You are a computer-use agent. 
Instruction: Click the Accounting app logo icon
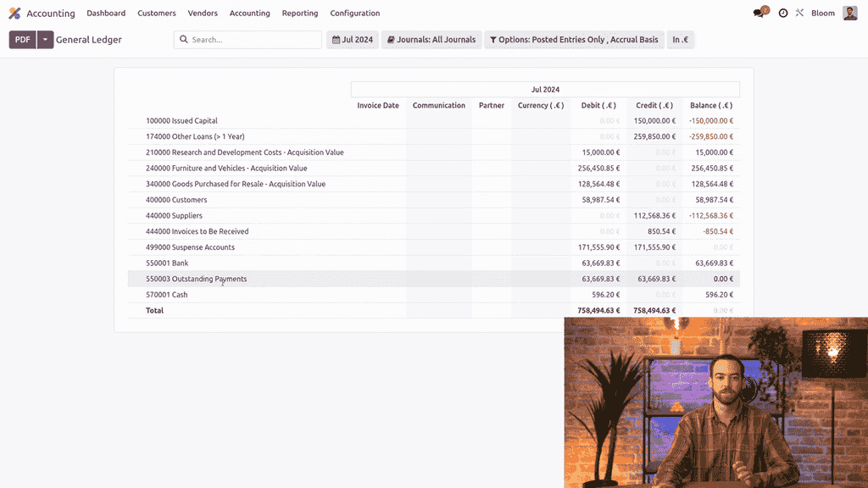pyautogui.click(x=14, y=14)
